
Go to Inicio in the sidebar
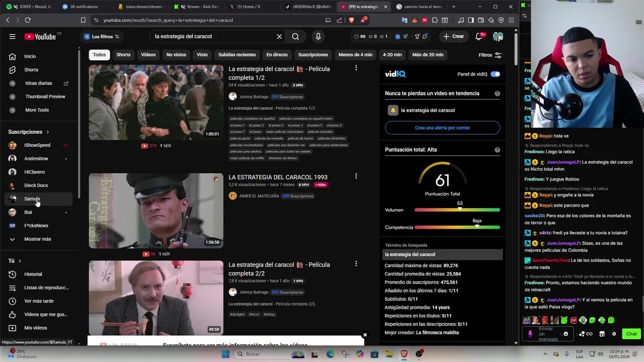39,56
